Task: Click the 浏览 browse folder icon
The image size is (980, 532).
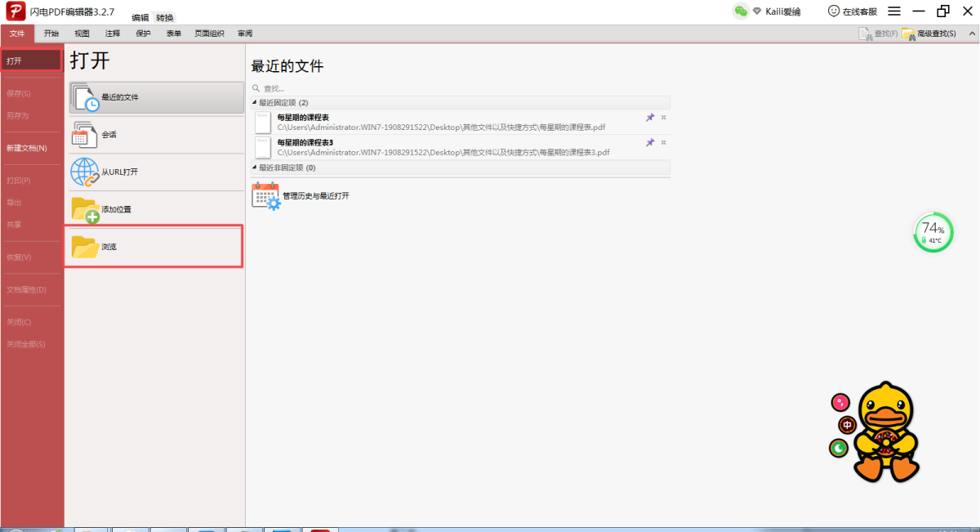Action: click(85, 246)
